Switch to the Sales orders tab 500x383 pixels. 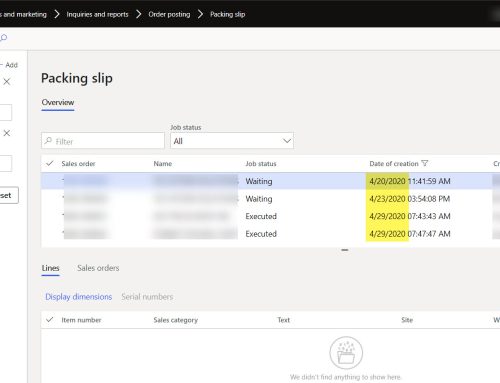[98, 268]
